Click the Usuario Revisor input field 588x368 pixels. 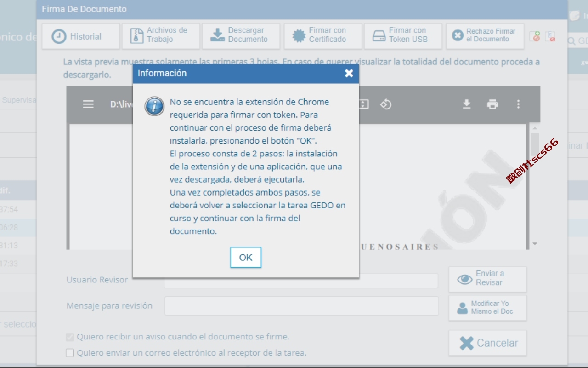[x=301, y=281]
